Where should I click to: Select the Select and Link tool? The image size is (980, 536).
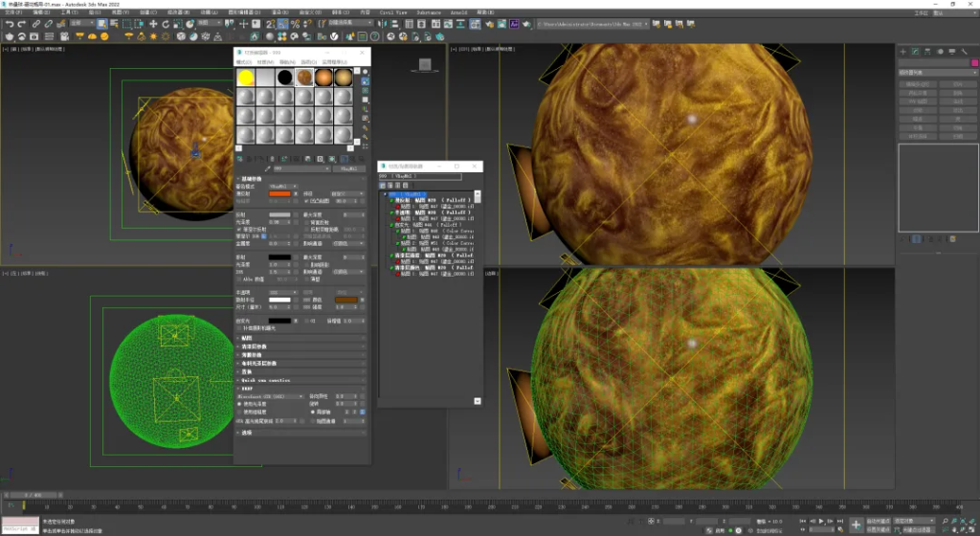tap(36, 24)
